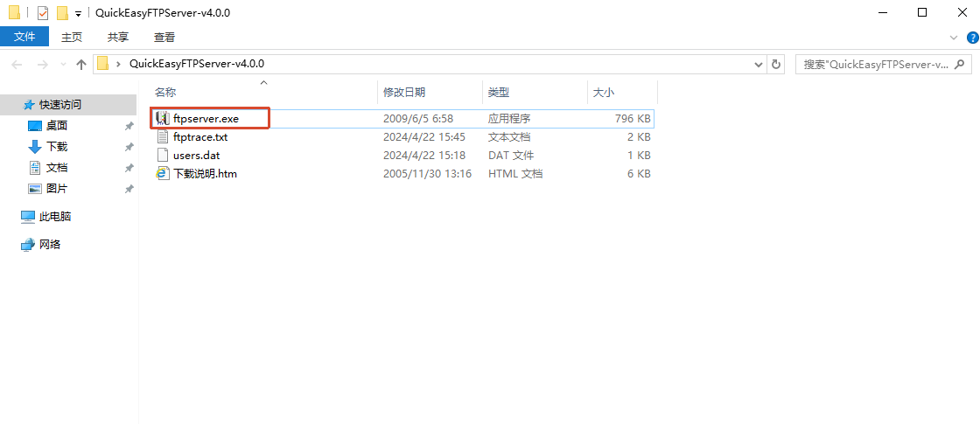
Task: Click the 下载说明.htm file name
Action: coord(205,174)
